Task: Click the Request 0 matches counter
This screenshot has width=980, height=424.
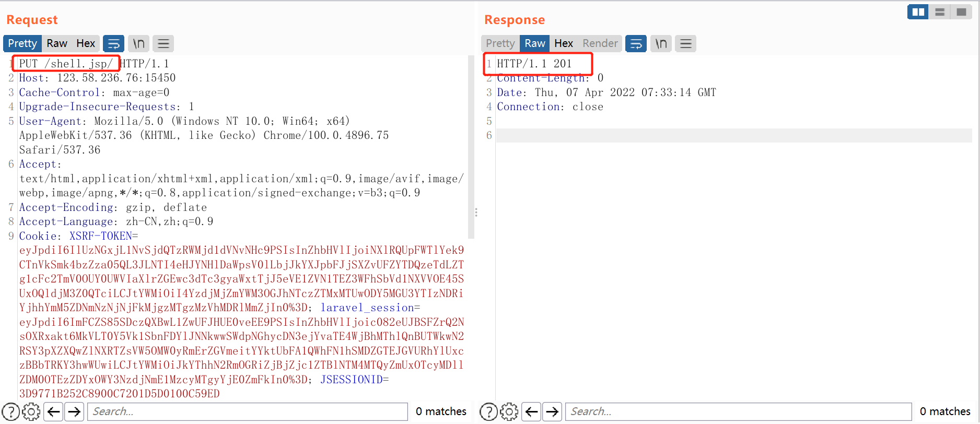Action: point(441,411)
